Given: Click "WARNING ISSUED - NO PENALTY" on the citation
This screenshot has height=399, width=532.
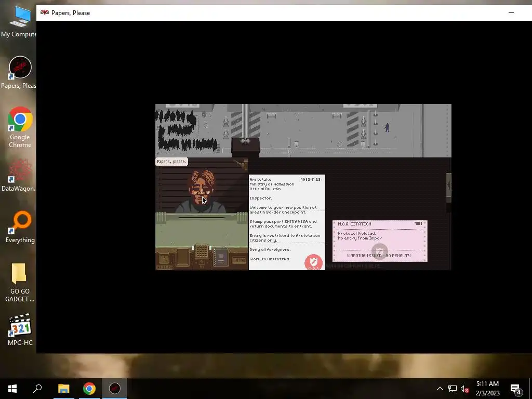Looking at the screenshot, I should [379, 256].
